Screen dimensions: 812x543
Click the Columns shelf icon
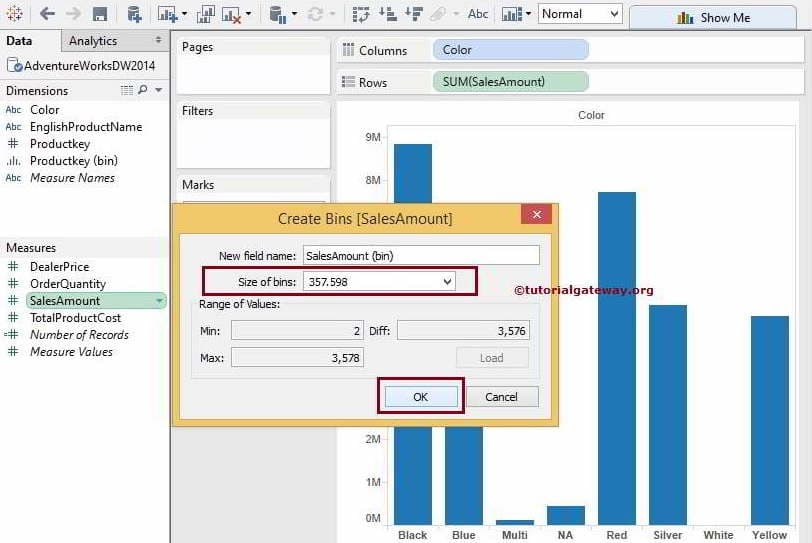(x=349, y=50)
